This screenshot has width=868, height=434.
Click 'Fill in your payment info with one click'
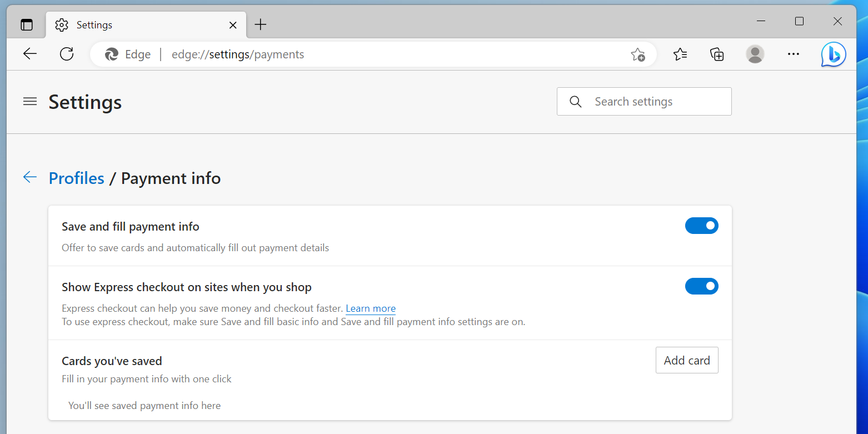point(147,379)
